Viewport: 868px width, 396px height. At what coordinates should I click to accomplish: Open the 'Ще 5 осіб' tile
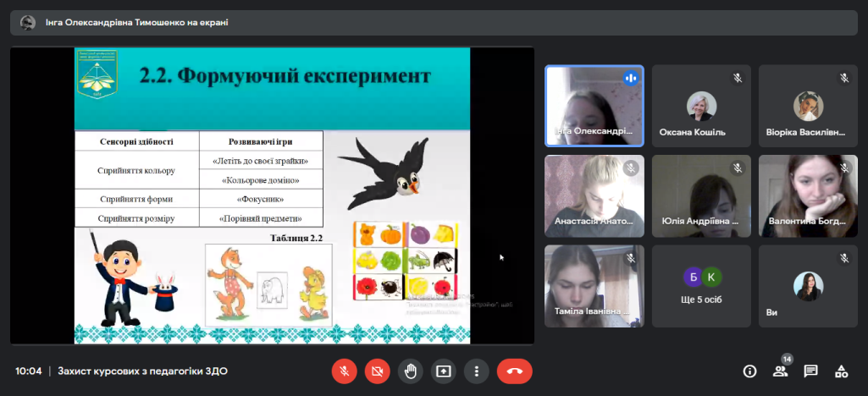coord(701,286)
